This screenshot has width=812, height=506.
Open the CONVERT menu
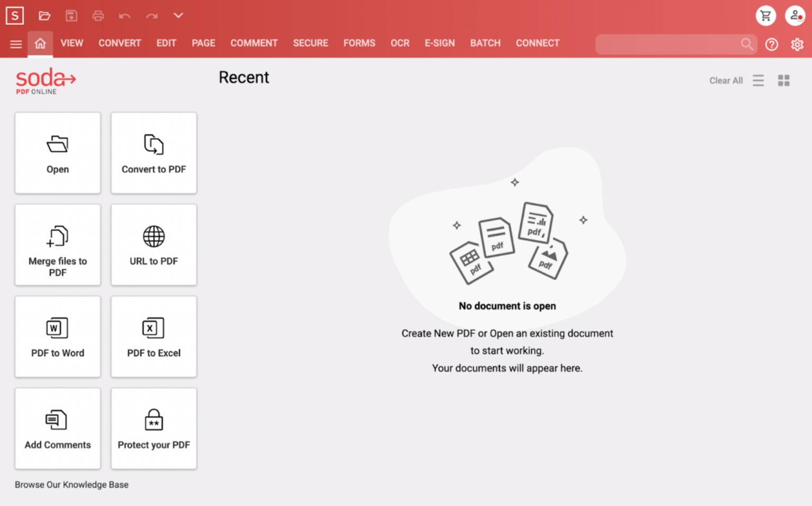(119, 43)
